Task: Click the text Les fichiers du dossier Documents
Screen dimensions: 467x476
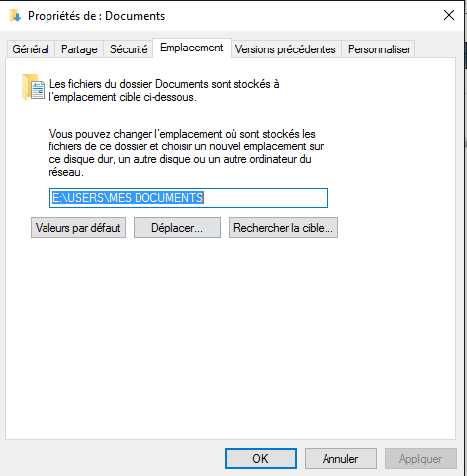Action: click(129, 84)
